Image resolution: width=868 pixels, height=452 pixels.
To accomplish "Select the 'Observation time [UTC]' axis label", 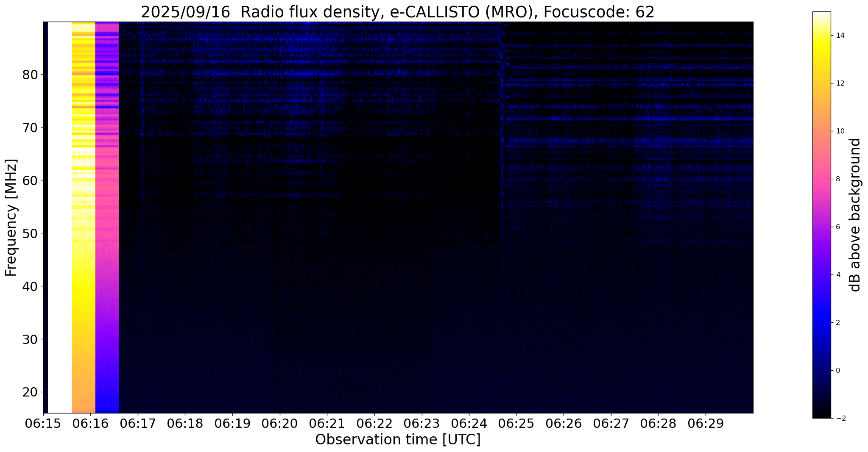I will pos(398,439).
